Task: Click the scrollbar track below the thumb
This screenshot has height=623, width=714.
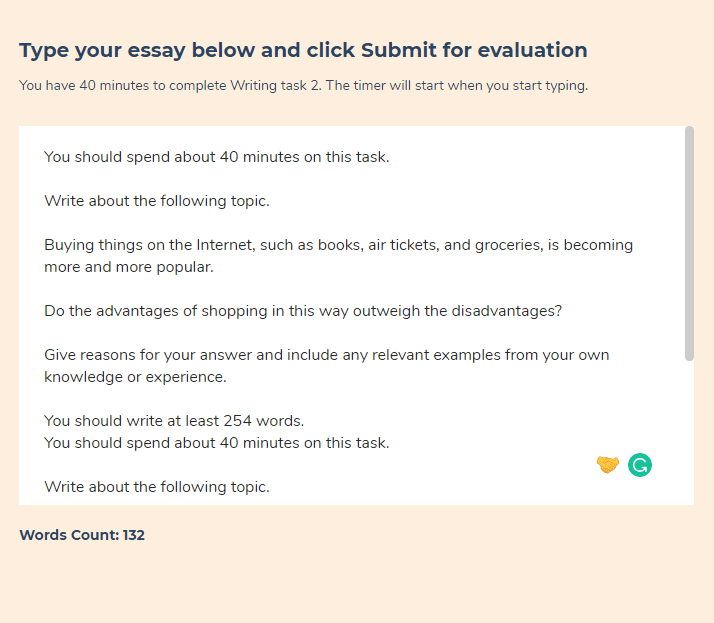Action: click(x=689, y=430)
